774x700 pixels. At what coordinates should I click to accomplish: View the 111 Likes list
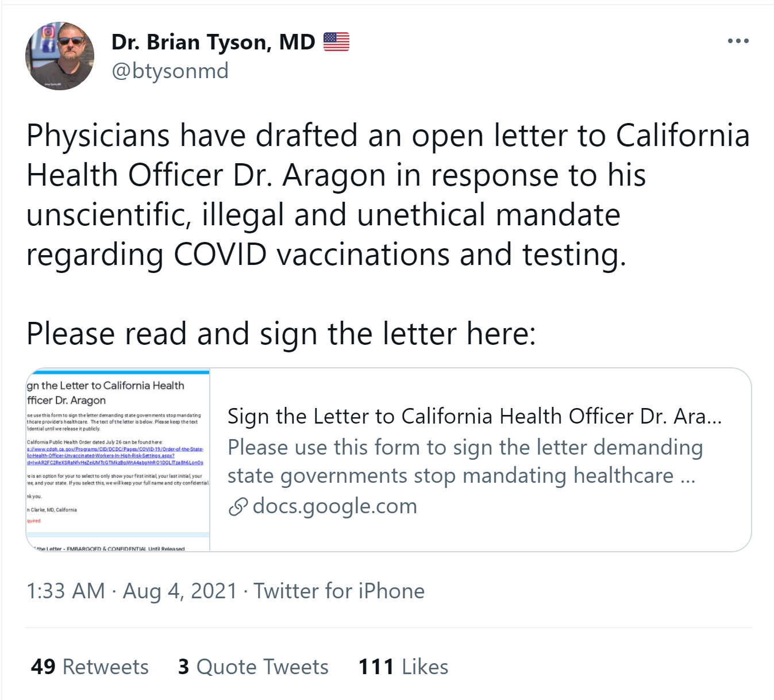click(403, 667)
